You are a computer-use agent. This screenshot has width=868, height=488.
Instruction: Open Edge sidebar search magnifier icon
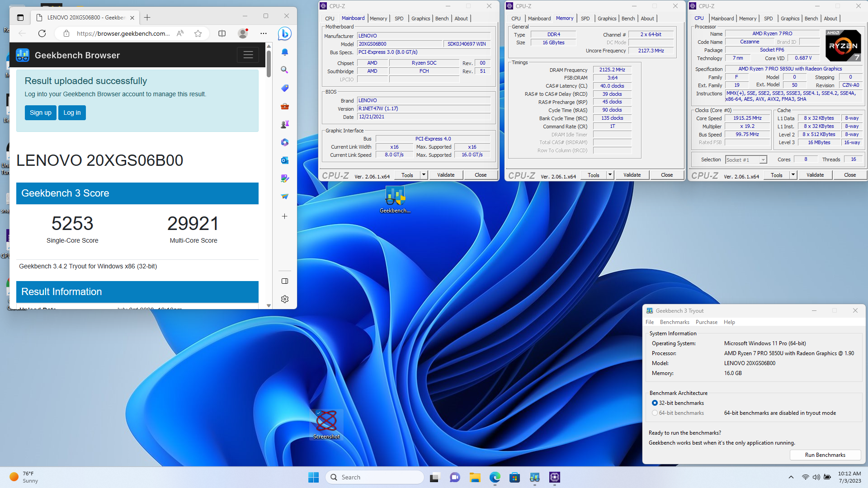click(x=285, y=70)
